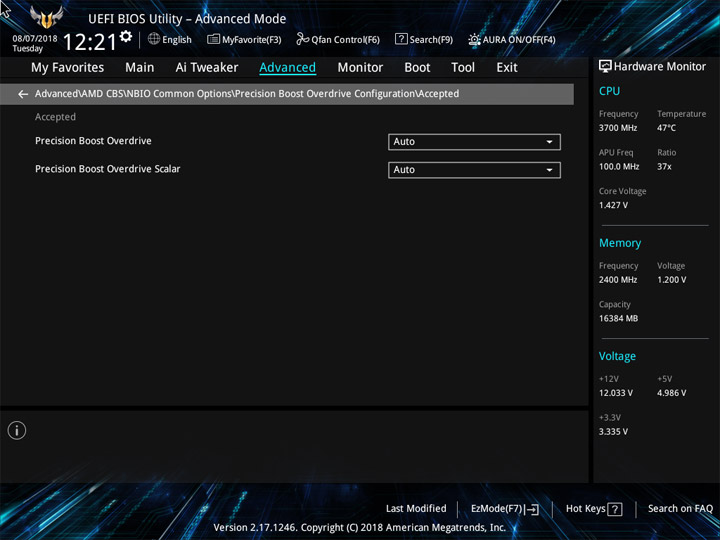This screenshot has width=720, height=540.
Task: Open MyFavorite(F3) list
Action: 244,39
